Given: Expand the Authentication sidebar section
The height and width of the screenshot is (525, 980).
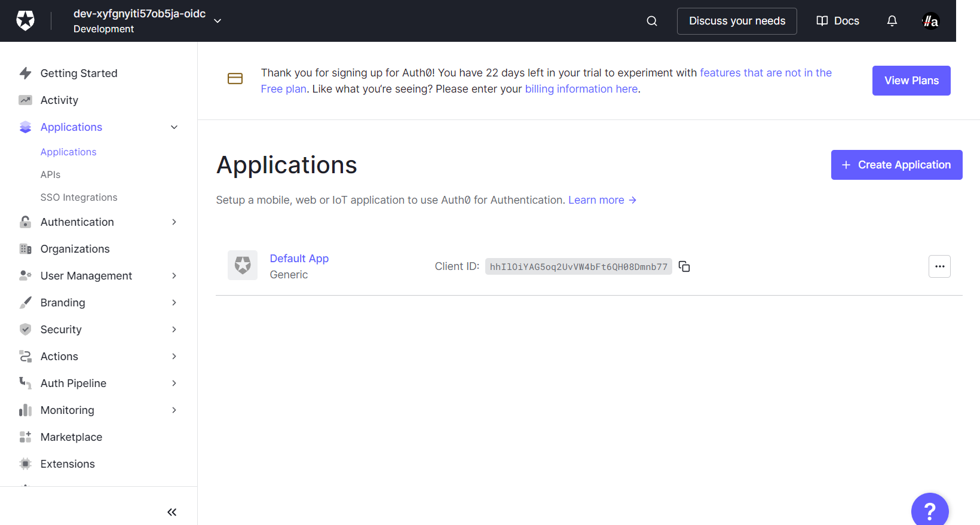Looking at the screenshot, I should click(174, 222).
